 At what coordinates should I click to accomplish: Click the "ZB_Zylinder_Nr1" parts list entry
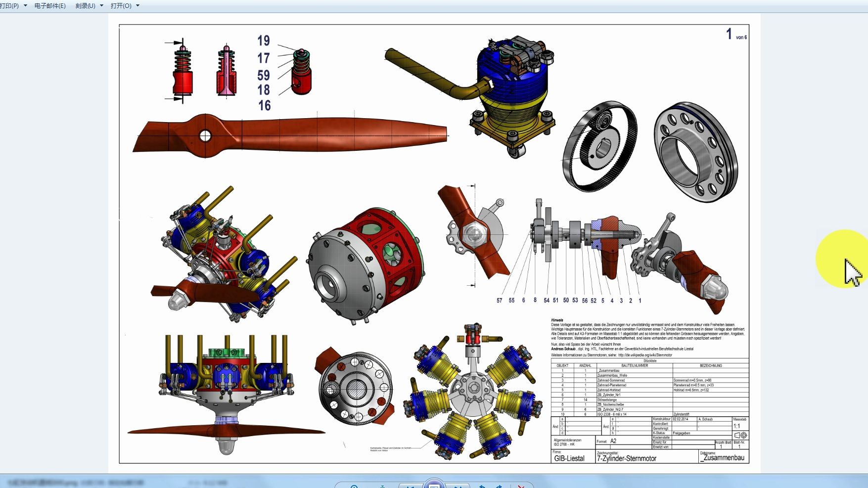pos(609,395)
